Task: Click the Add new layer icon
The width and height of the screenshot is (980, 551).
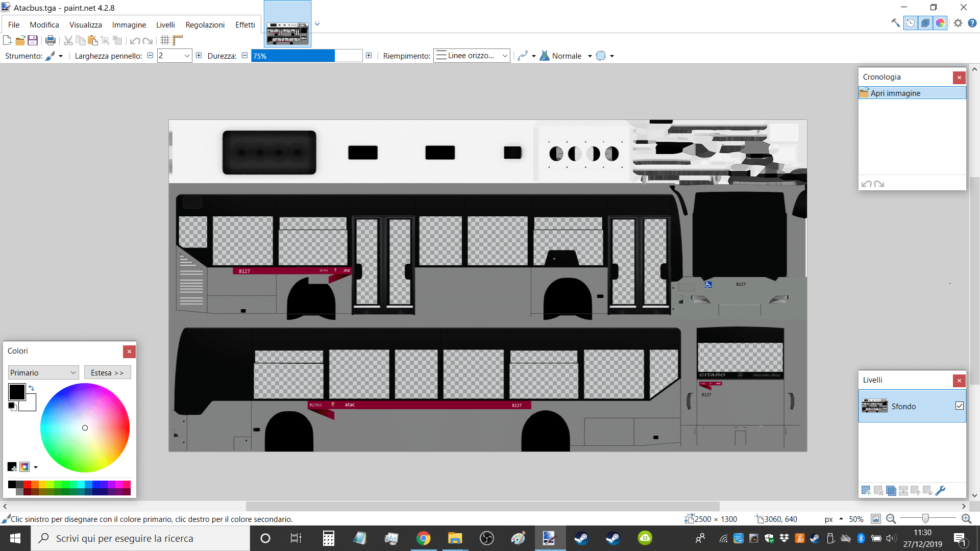Action: click(x=866, y=490)
